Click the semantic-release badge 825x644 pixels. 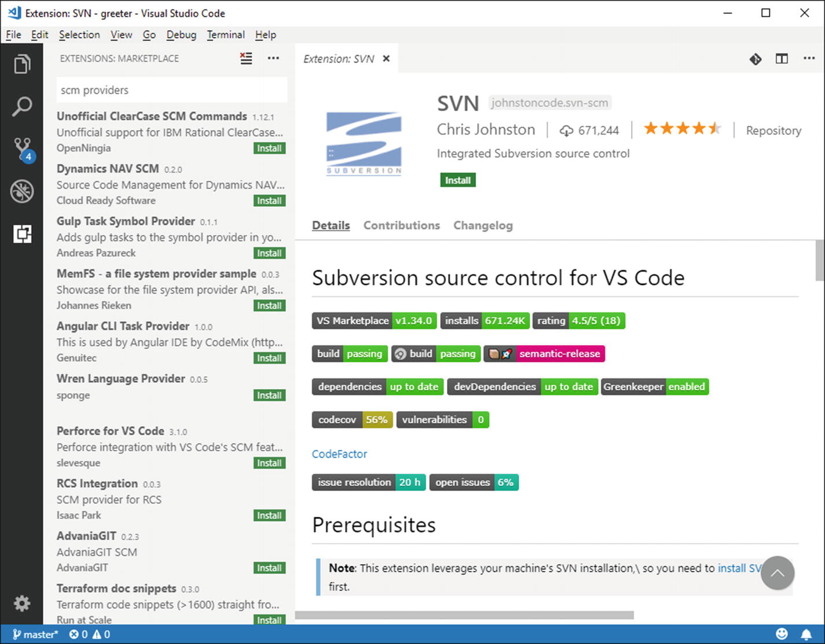coord(544,354)
